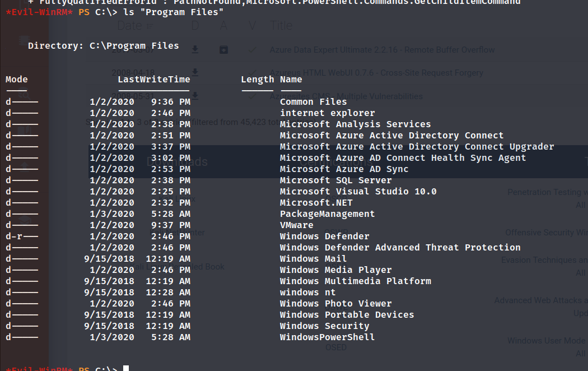This screenshot has width=588, height=371.
Task: Select the PackageManagement directory entry
Action: click(327, 214)
